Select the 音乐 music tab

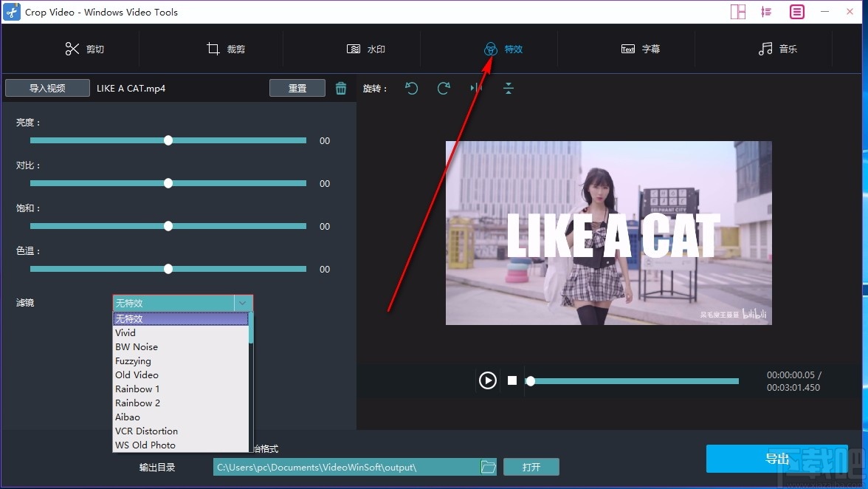[x=779, y=49]
